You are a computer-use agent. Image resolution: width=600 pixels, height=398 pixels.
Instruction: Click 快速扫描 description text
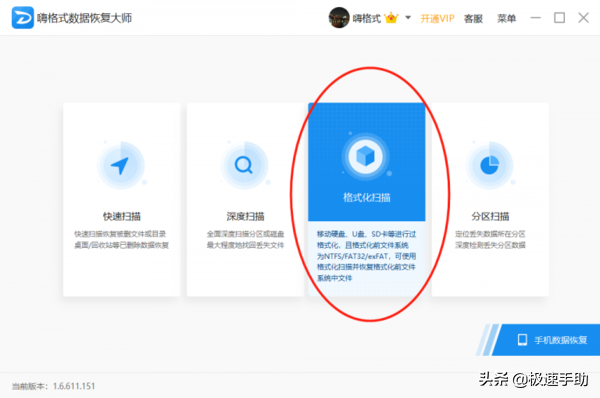[x=121, y=240]
